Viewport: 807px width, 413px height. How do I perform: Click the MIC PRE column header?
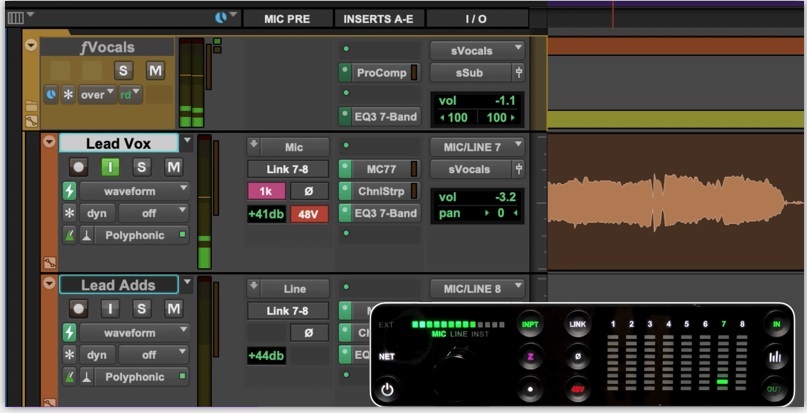click(x=286, y=18)
